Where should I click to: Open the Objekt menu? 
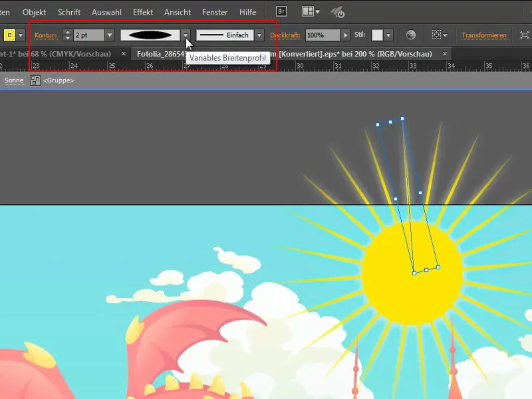(34, 12)
